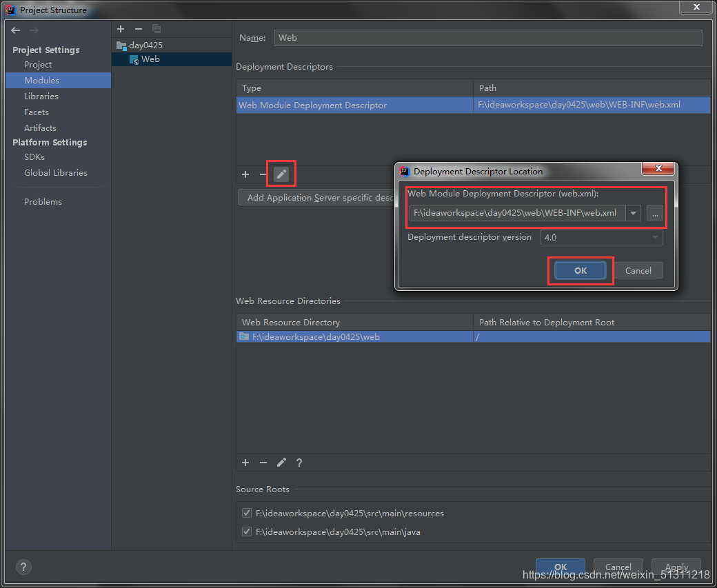The height and width of the screenshot is (588, 717).
Task: Click Path column header in descriptors table
Action: (x=592, y=88)
